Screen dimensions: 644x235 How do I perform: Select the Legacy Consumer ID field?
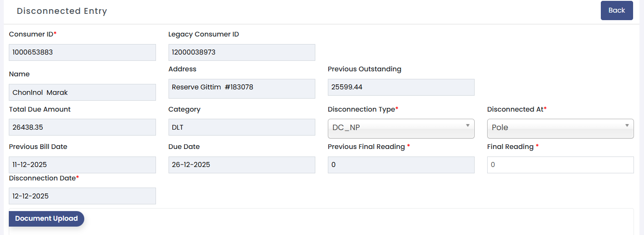tap(241, 52)
